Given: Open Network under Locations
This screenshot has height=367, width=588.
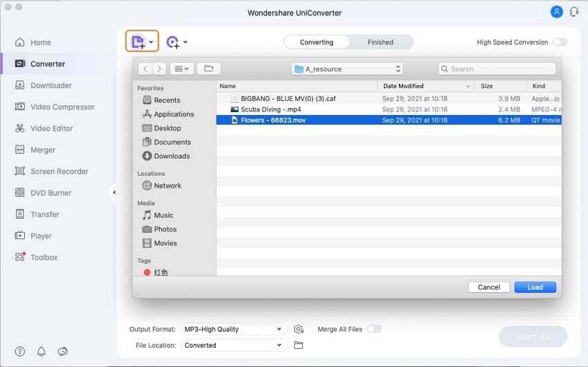Looking at the screenshot, I should 162,186.
